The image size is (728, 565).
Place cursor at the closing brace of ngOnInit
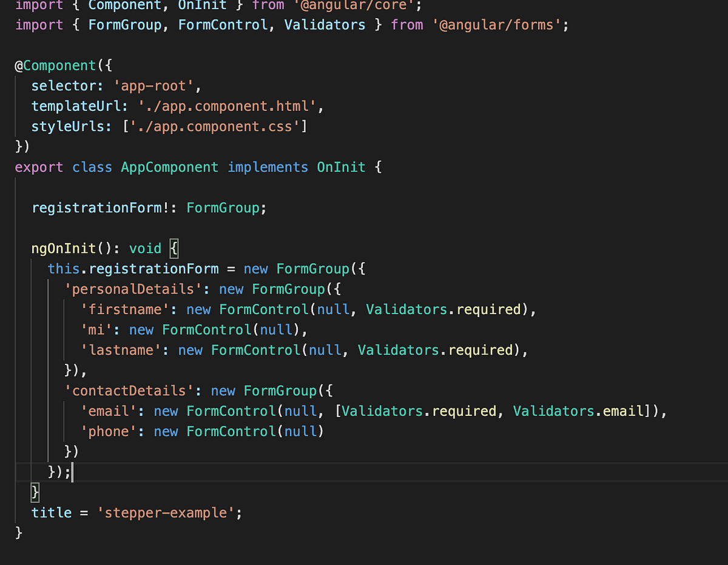coord(35,492)
